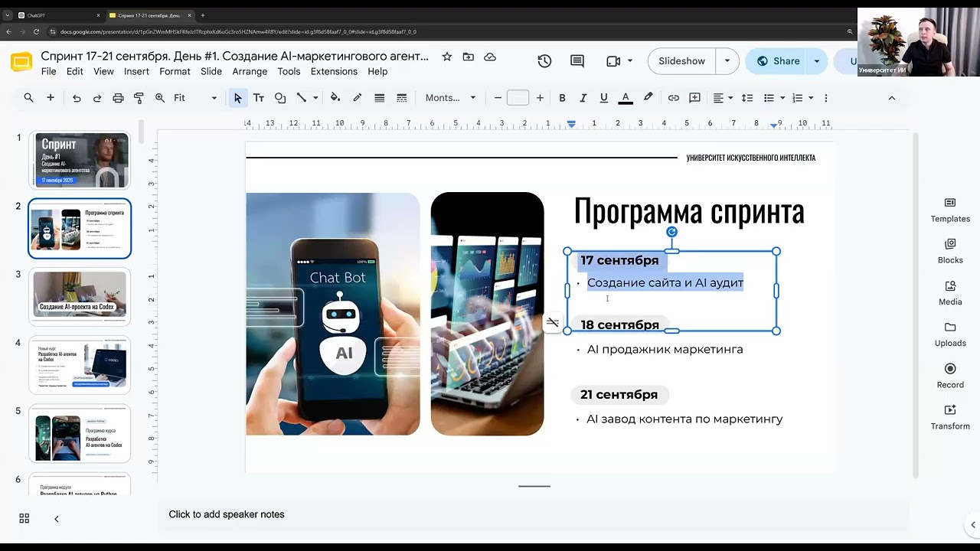
Task: Increase the font size
Action: [x=540, y=98]
